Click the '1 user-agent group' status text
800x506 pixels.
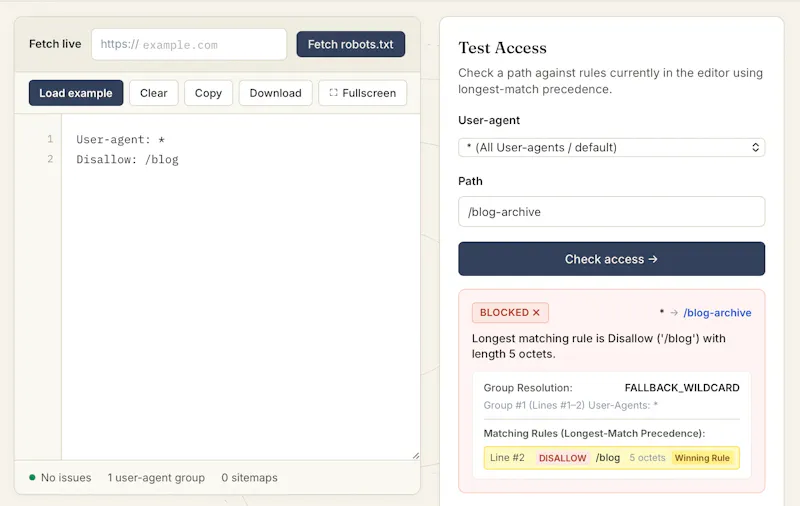[156, 477]
